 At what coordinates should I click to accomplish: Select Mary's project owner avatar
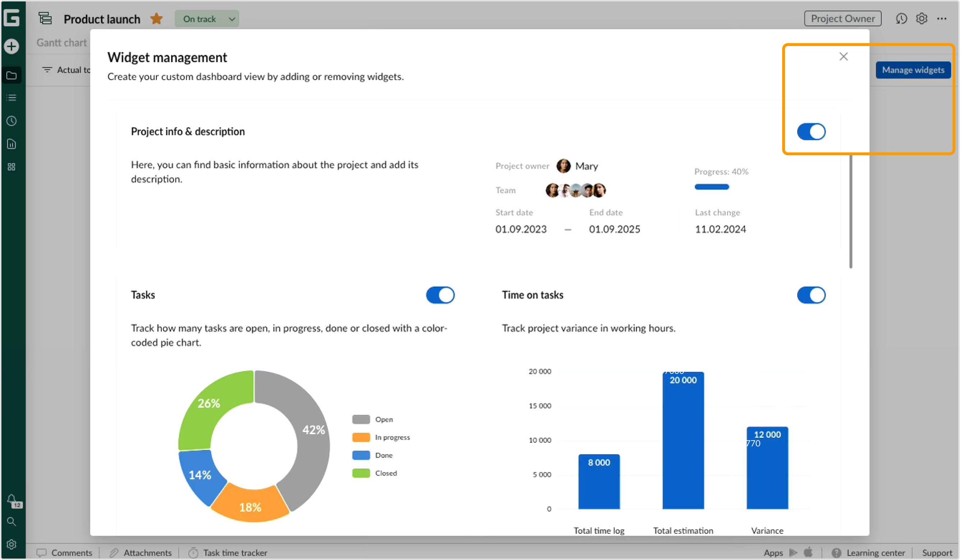(x=565, y=166)
